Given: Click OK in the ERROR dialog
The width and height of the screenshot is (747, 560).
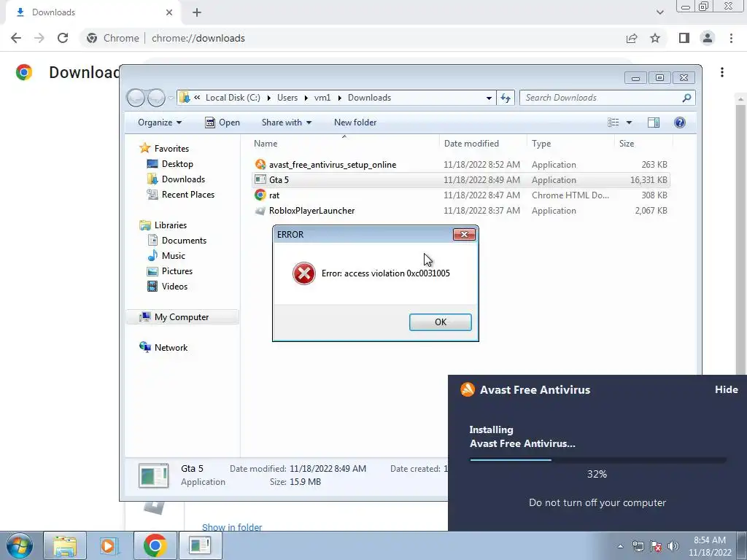Looking at the screenshot, I should [440, 322].
